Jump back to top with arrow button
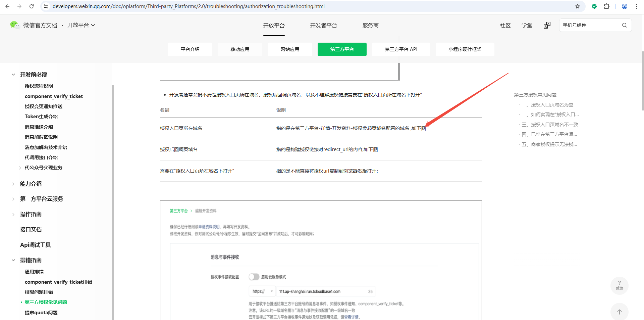 620,312
